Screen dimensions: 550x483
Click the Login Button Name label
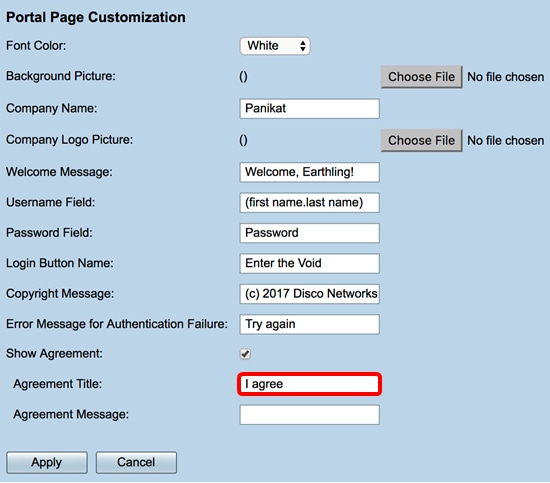coord(60,263)
